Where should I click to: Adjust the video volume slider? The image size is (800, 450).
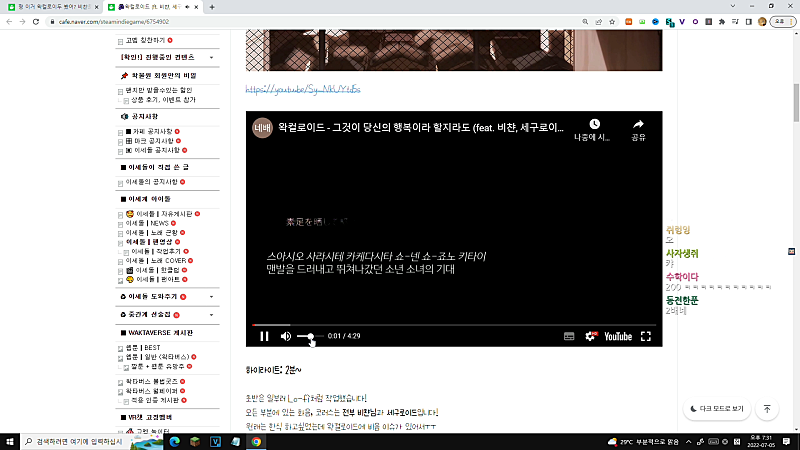[310, 336]
